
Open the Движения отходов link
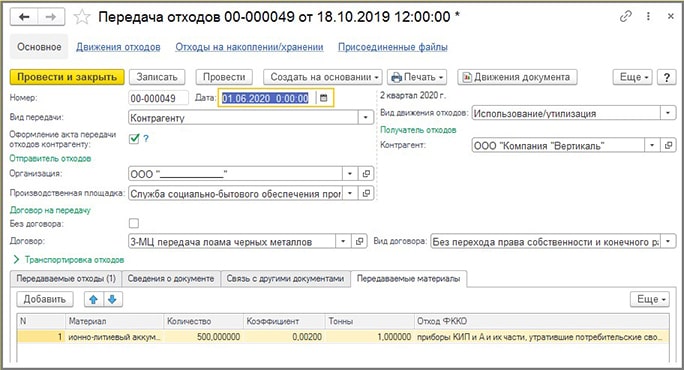click(118, 47)
